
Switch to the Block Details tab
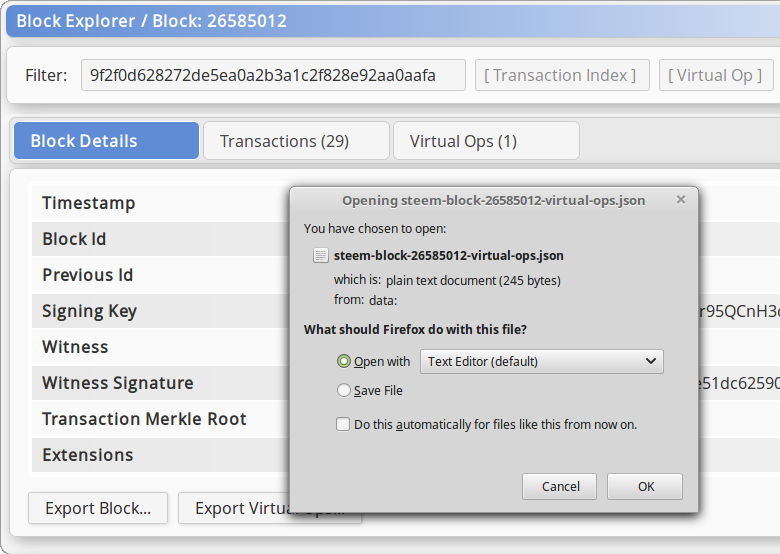[106, 141]
